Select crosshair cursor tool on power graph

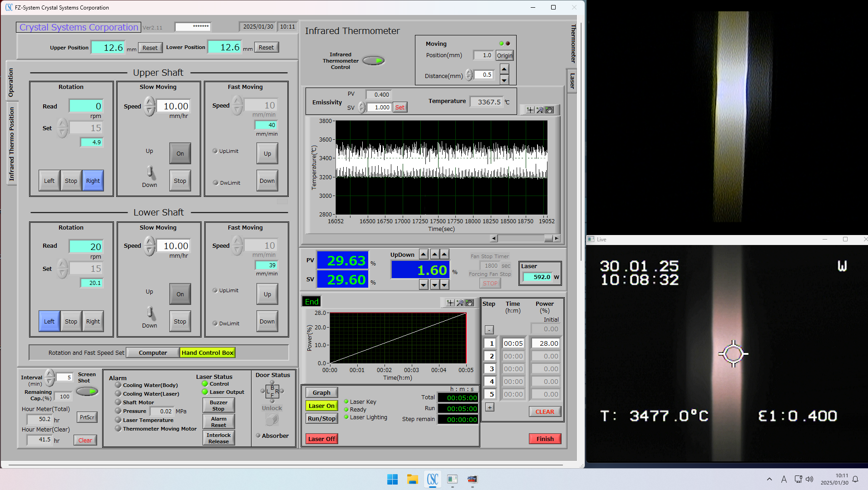(x=450, y=303)
